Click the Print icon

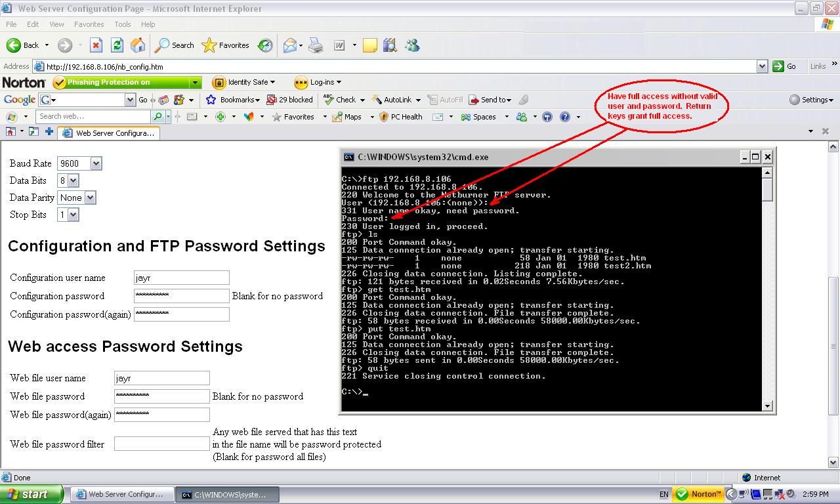[316, 45]
